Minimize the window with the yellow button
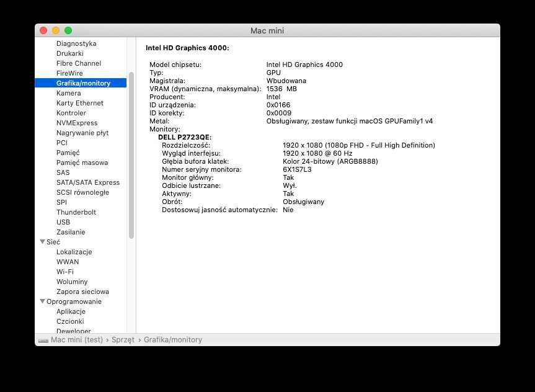The height and width of the screenshot is (392, 535). (56, 30)
